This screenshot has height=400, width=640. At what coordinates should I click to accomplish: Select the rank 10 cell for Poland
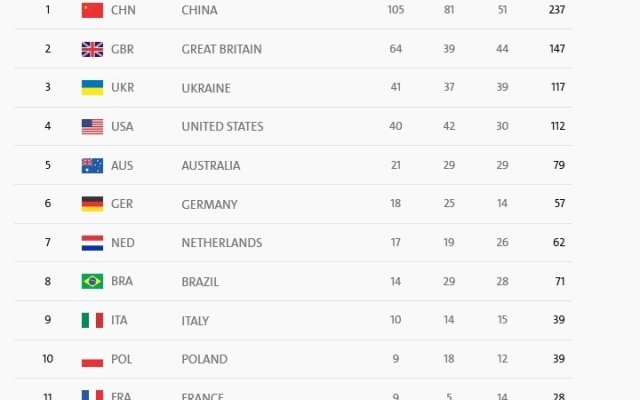pos(48,359)
